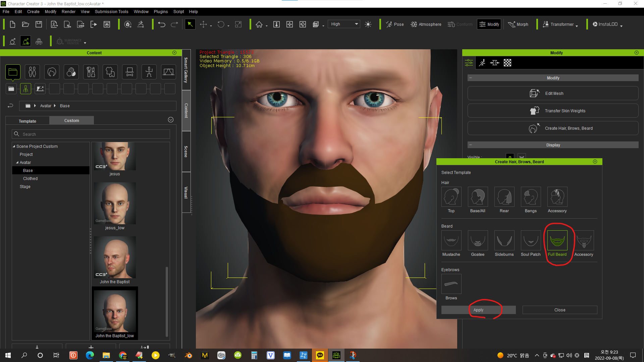
Task: Collapse the Avatar tree node
Action: click(x=17, y=163)
